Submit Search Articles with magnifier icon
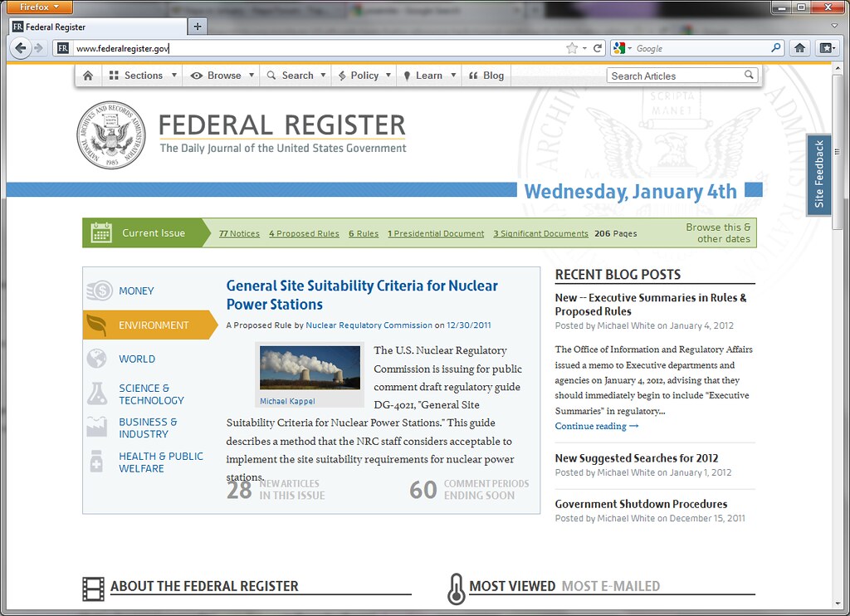The image size is (850, 616). [749, 75]
